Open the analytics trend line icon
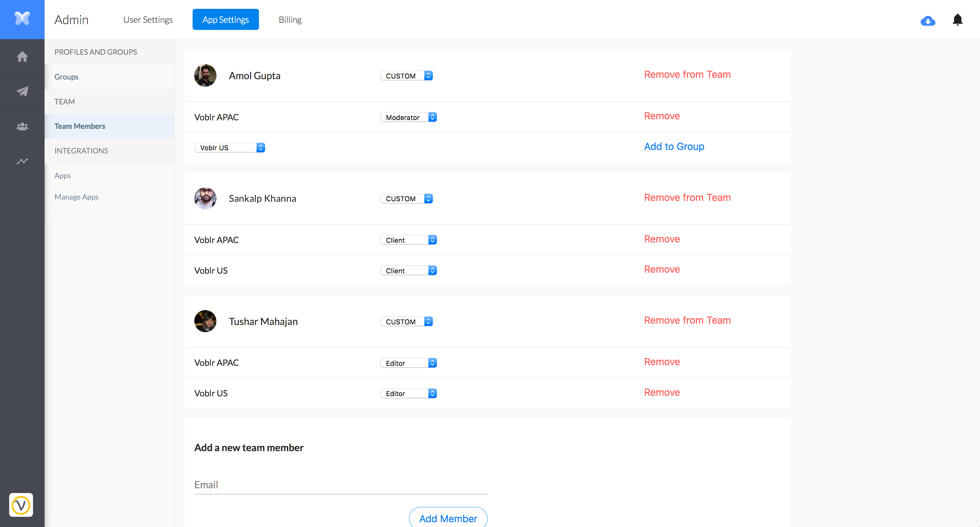Image resolution: width=980 pixels, height=527 pixels. [x=22, y=161]
